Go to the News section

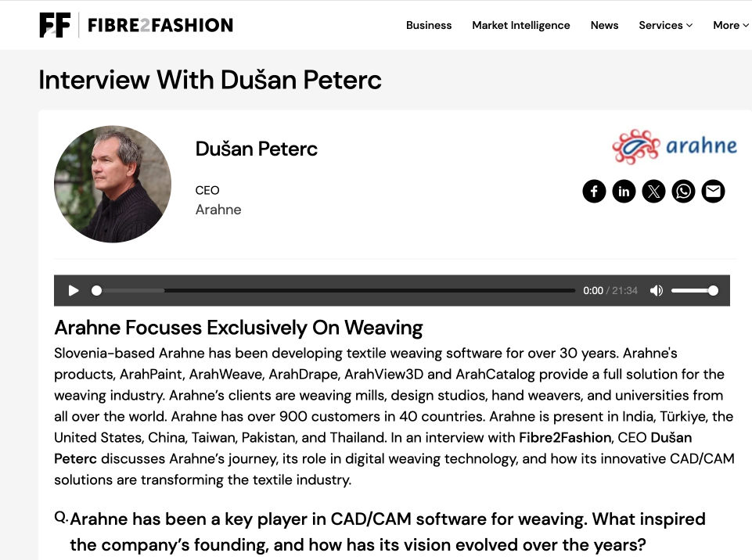pos(604,25)
